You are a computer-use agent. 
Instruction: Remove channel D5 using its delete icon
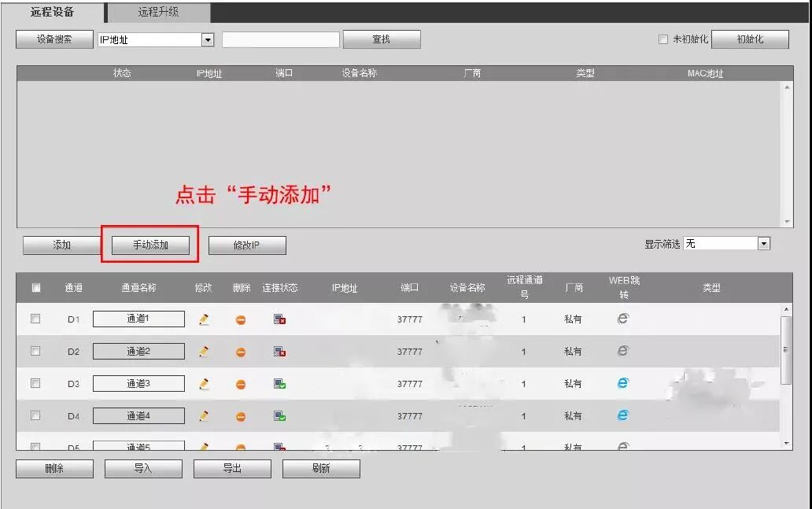pyautogui.click(x=241, y=445)
